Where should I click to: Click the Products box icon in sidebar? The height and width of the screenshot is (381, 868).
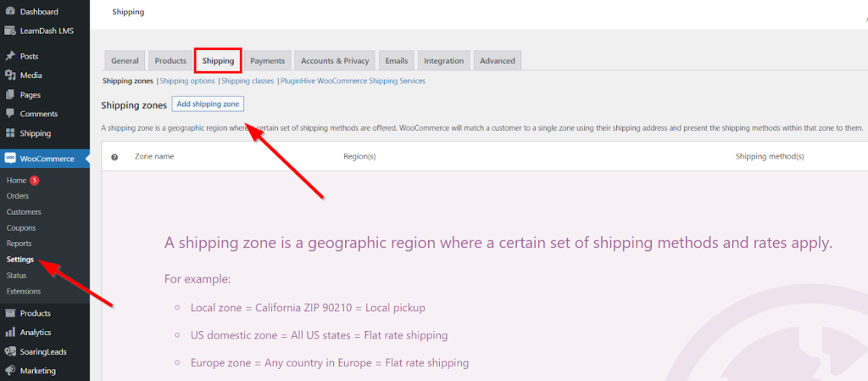(10, 313)
